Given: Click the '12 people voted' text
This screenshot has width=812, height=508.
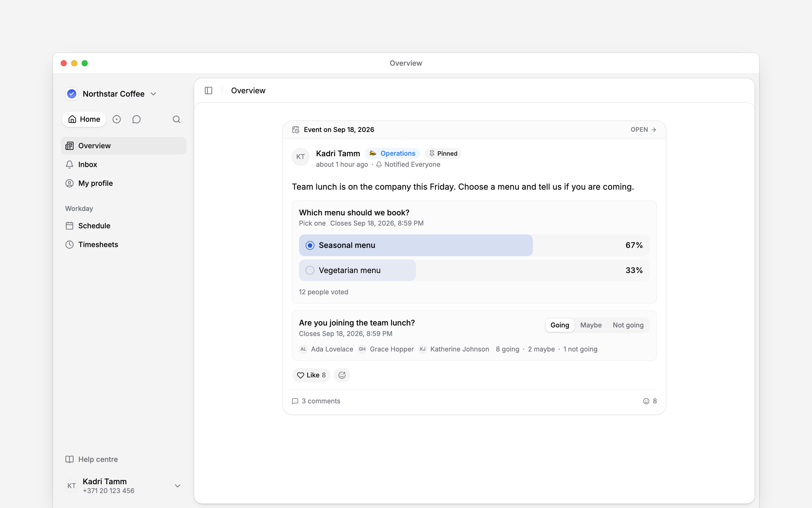Looking at the screenshot, I should [324, 292].
